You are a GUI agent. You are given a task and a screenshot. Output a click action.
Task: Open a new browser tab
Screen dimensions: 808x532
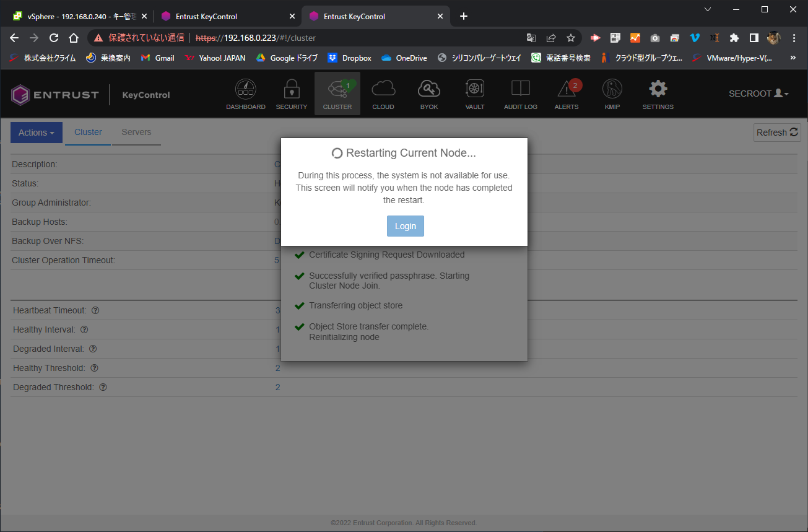[464, 17]
